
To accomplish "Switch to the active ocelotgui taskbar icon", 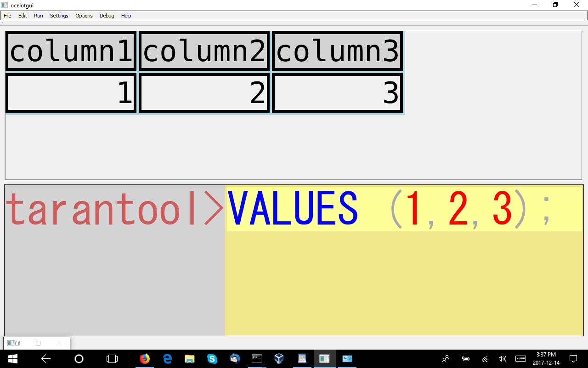I will point(324,359).
